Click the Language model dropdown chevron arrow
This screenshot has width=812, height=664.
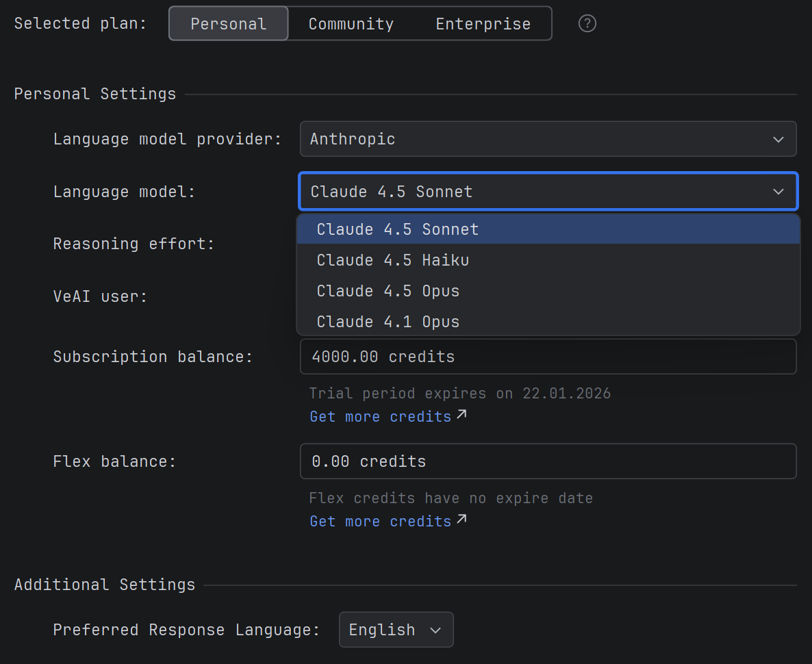(778, 192)
